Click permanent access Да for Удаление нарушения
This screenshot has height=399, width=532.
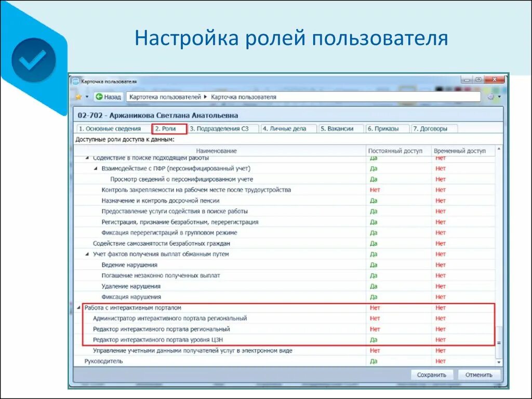(x=373, y=286)
